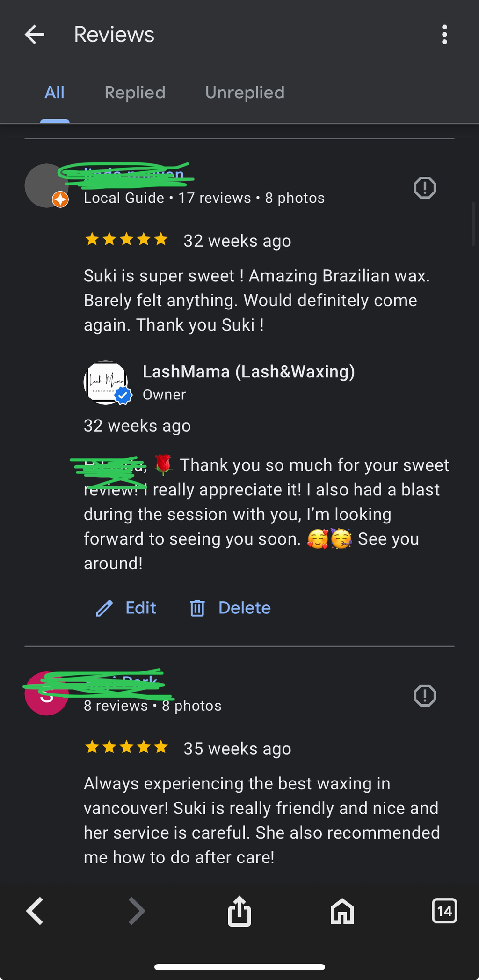Open the LashMama owner profile picture
Image resolution: width=479 pixels, height=980 pixels.
(107, 382)
